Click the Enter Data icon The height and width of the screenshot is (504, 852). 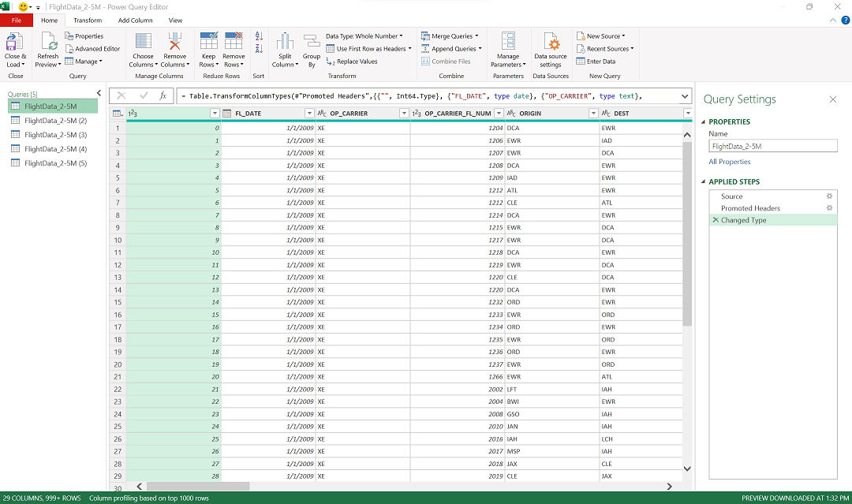click(x=581, y=61)
